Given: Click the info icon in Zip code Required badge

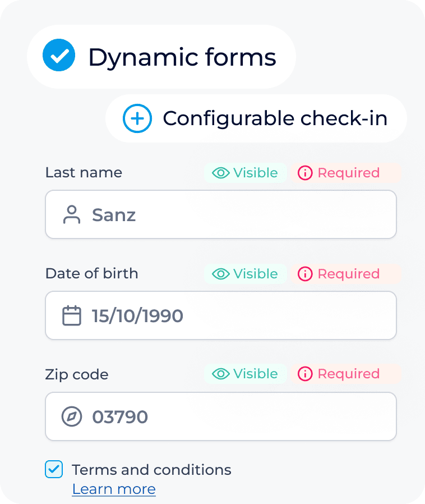Looking at the screenshot, I should click(305, 374).
